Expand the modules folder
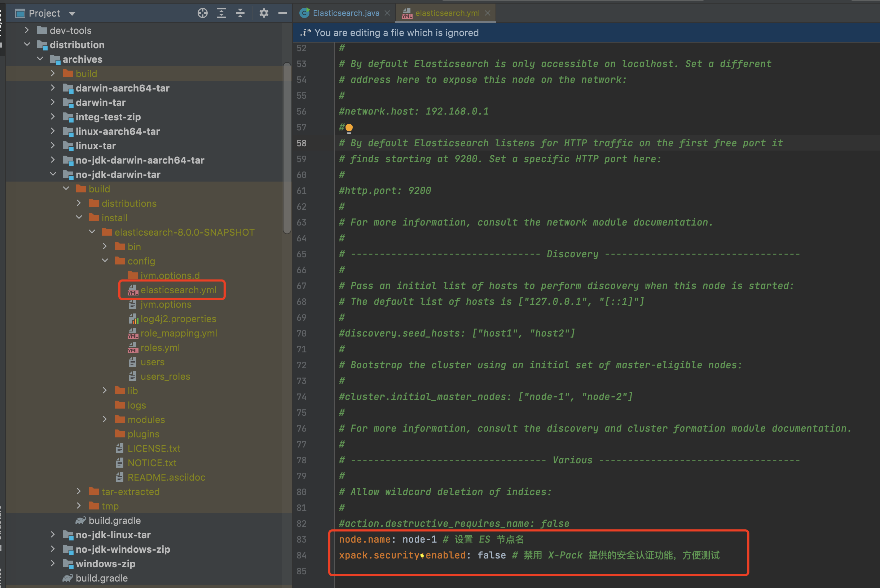The image size is (880, 588). [x=105, y=419]
